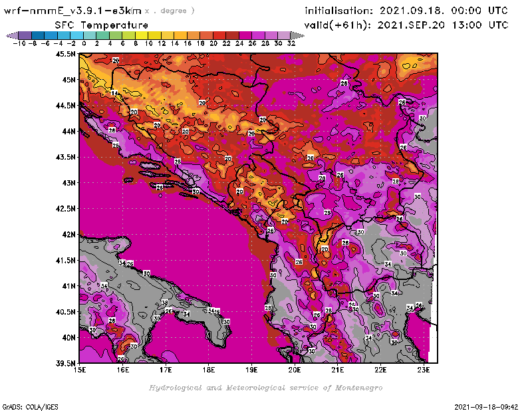This screenshot has width=532, height=411.
Task: Pick the green swatch between 4 and 6
Action: tap(116, 35)
